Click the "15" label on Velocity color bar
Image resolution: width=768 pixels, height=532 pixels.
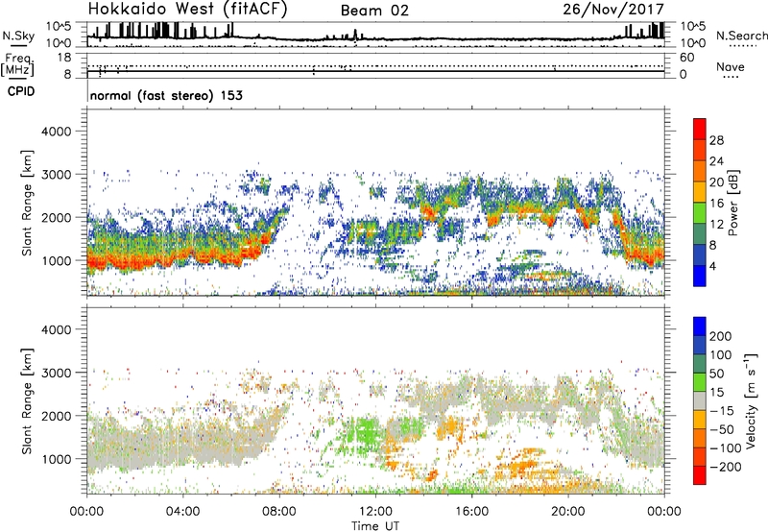pyautogui.click(x=716, y=393)
